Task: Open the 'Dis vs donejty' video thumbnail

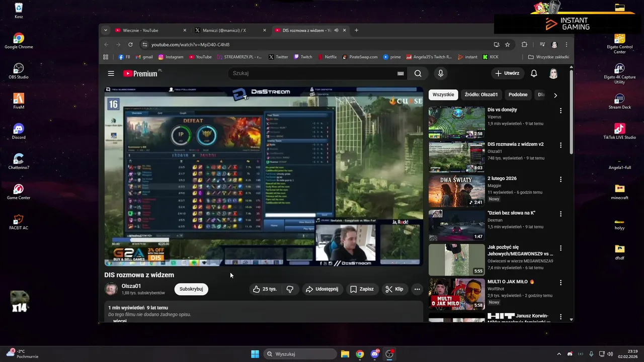Action: (x=456, y=122)
